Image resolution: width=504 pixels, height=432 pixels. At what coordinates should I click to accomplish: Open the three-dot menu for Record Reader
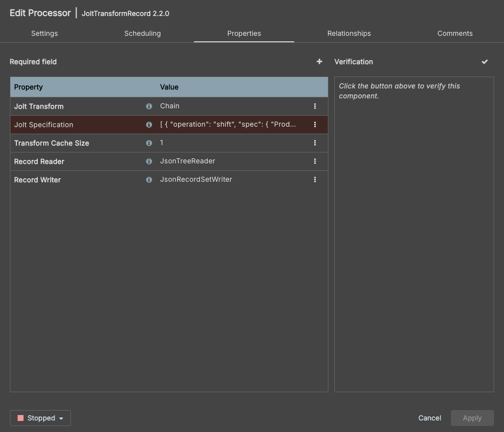[315, 161]
